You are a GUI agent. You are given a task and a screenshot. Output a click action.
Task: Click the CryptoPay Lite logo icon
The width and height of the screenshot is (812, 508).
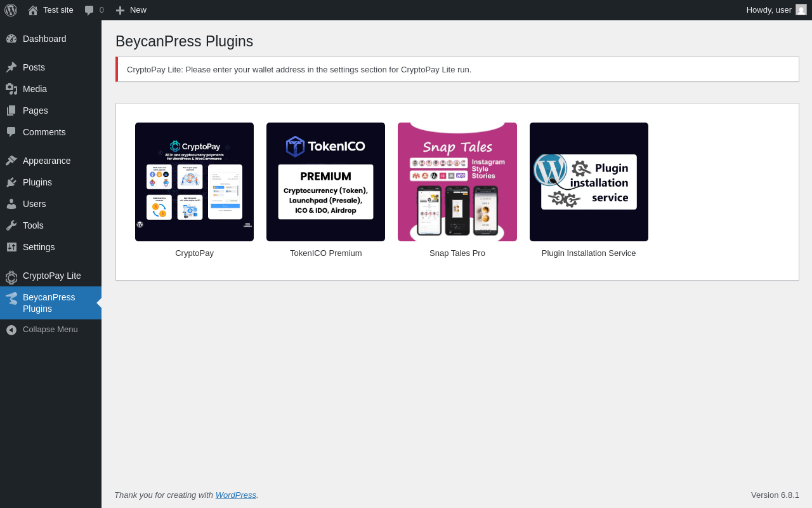(11, 277)
